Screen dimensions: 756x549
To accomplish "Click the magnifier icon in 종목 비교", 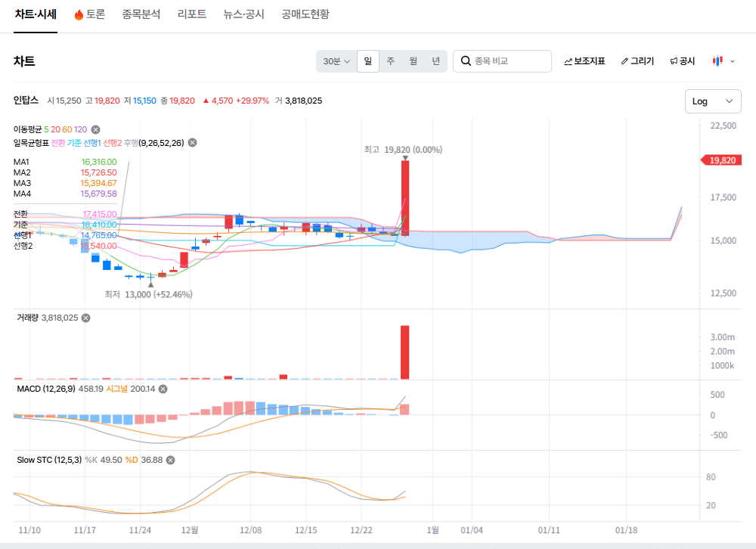I will [466, 61].
